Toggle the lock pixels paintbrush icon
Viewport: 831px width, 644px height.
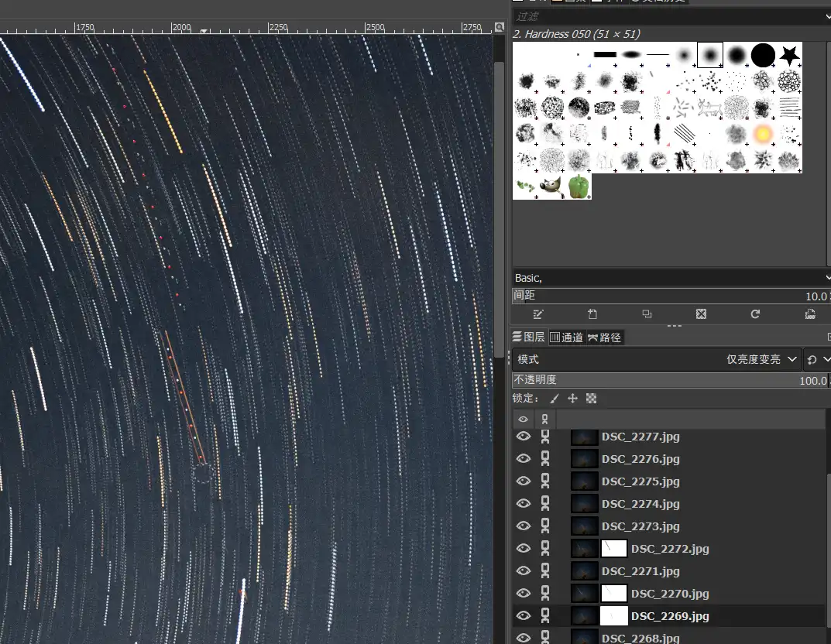tap(554, 399)
